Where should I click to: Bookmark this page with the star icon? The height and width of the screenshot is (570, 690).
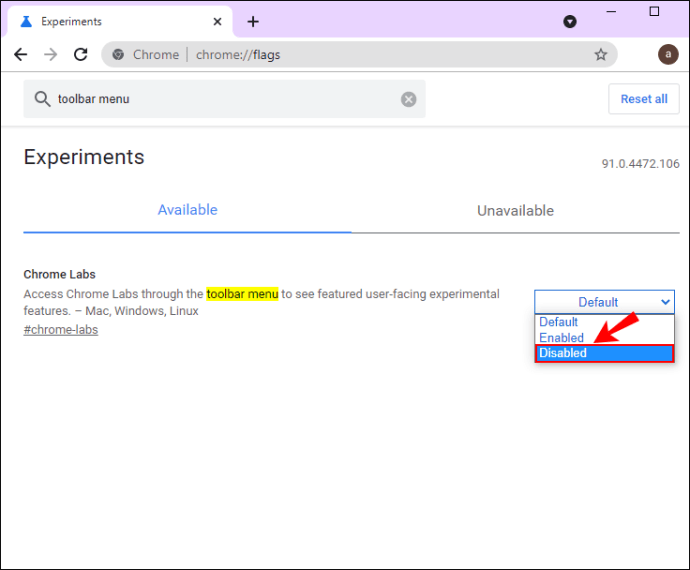pos(601,55)
